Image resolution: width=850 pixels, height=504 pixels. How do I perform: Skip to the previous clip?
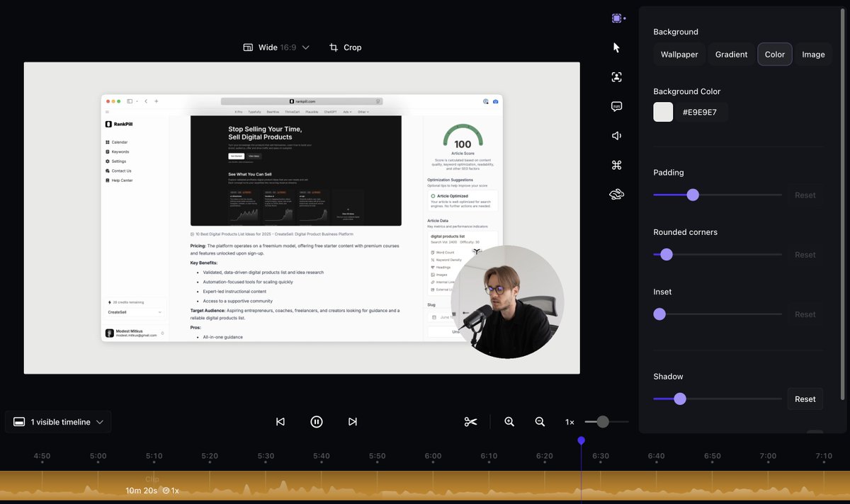point(280,422)
